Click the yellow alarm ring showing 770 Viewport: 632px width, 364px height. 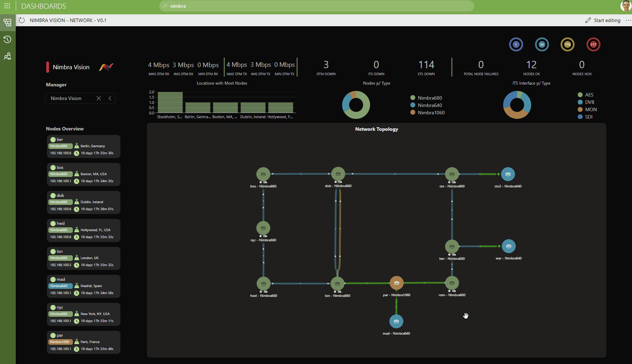[568, 44]
